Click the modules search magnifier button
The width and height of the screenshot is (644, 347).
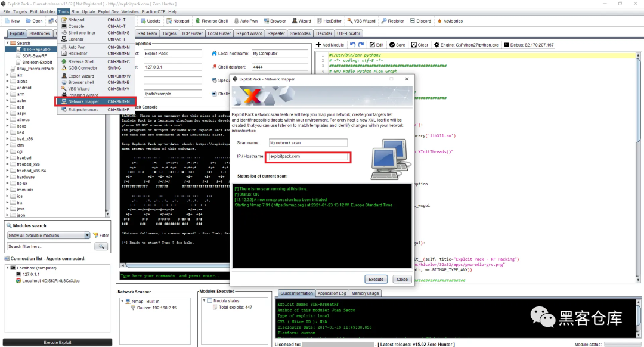click(x=101, y=246)
